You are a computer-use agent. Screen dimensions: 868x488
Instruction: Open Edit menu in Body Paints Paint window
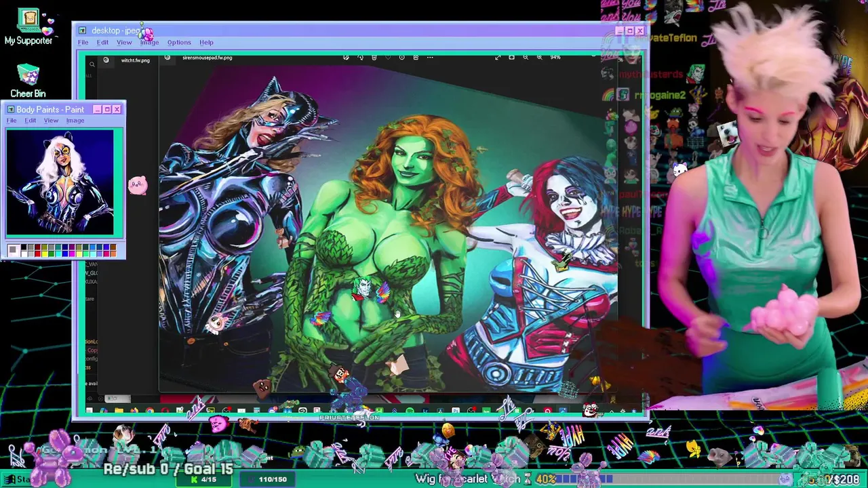[31, 121]
